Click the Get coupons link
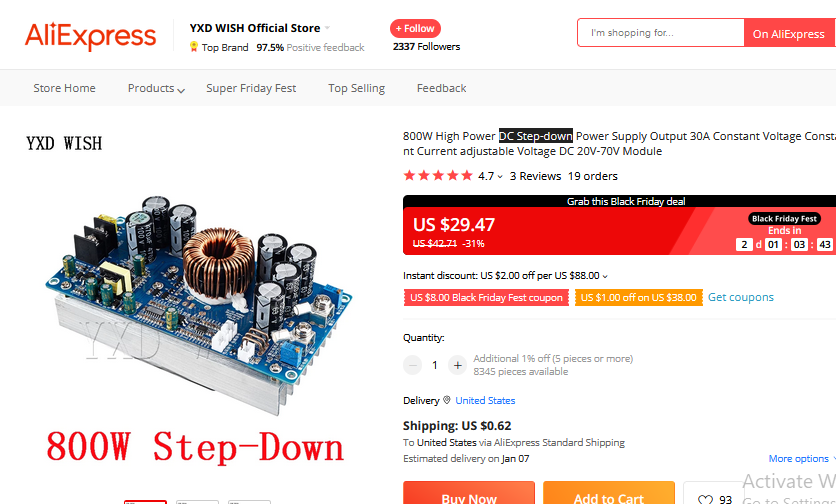Viewport: 836px width, 504px height. [741, 297]
